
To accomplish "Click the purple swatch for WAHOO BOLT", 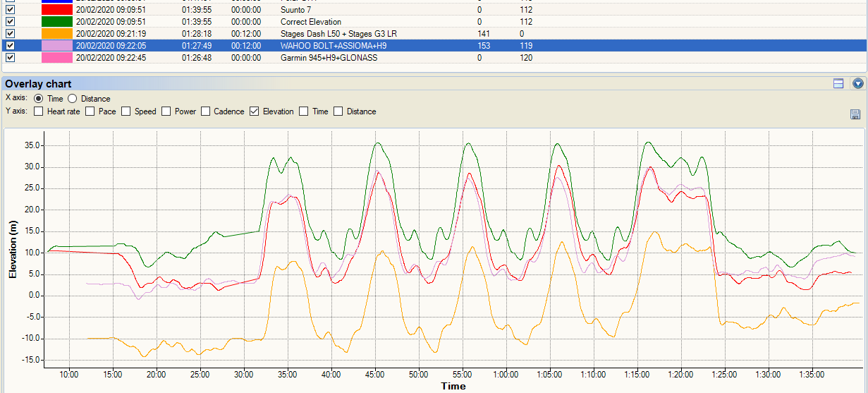I will tap(56, 45).
